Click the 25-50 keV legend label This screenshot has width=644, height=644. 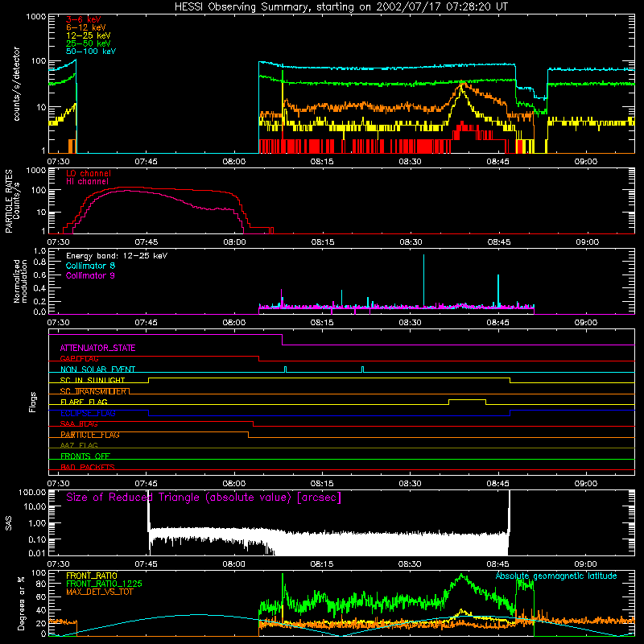point(88,43)
